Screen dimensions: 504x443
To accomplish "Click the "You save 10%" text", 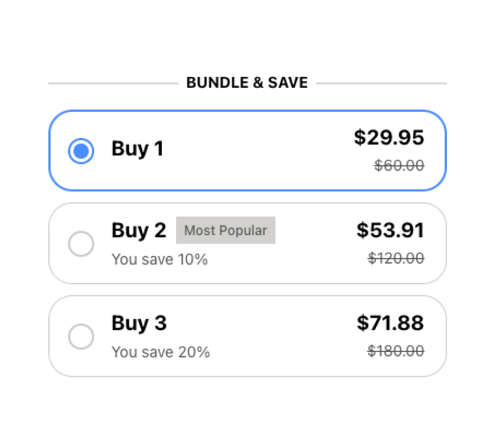I will pyautogui.click(x=159, y=259).
